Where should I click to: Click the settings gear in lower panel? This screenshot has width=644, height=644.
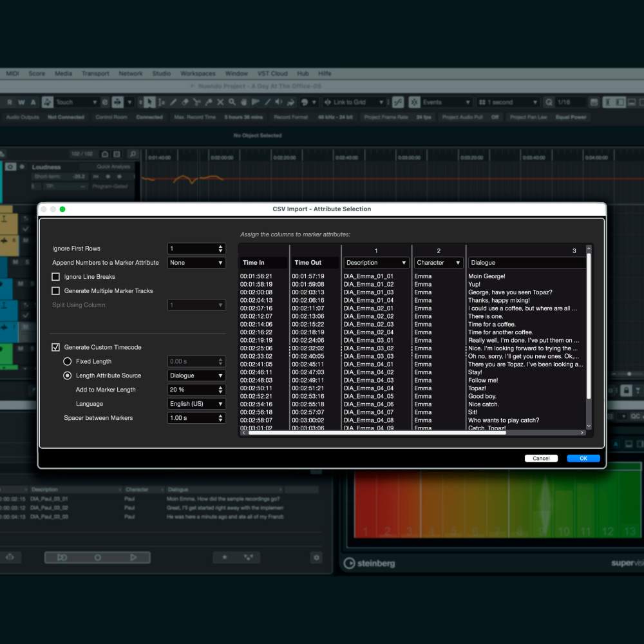316,557
